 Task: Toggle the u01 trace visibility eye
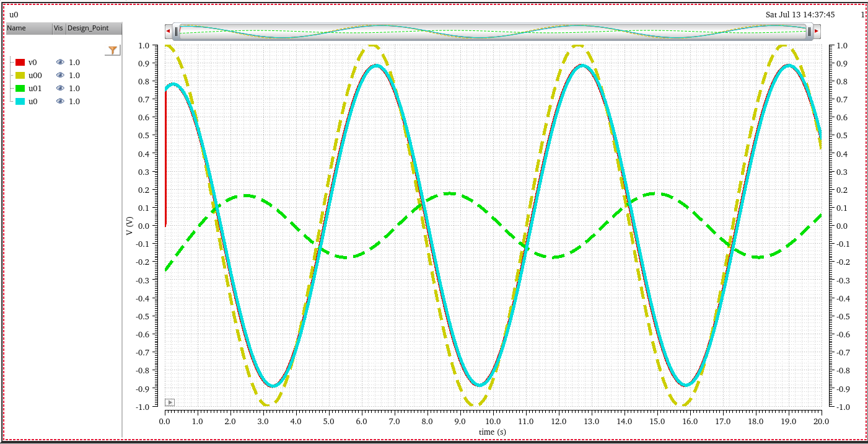click(x=60, y=88)
